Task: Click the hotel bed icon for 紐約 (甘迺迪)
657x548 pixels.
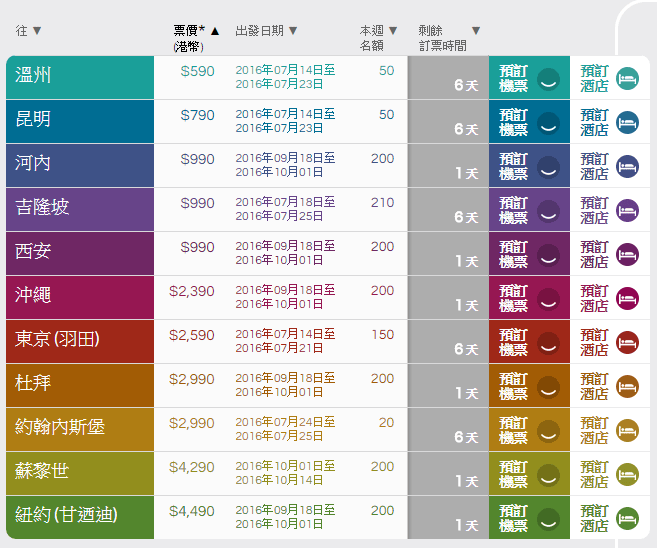Action: pos(627,519)
